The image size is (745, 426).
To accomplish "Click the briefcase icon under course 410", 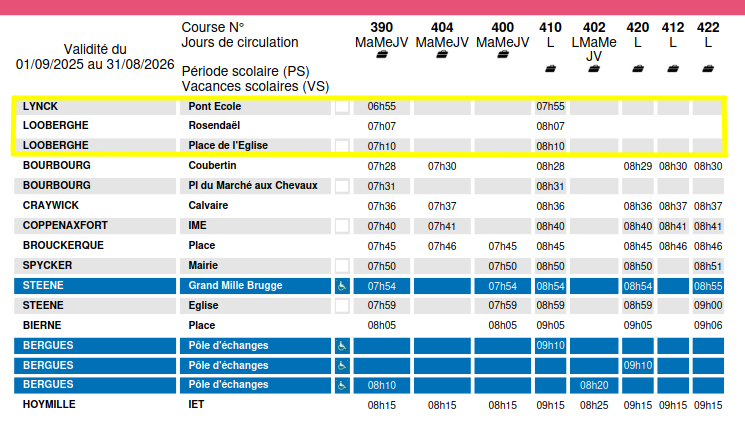I will [550, 69].
